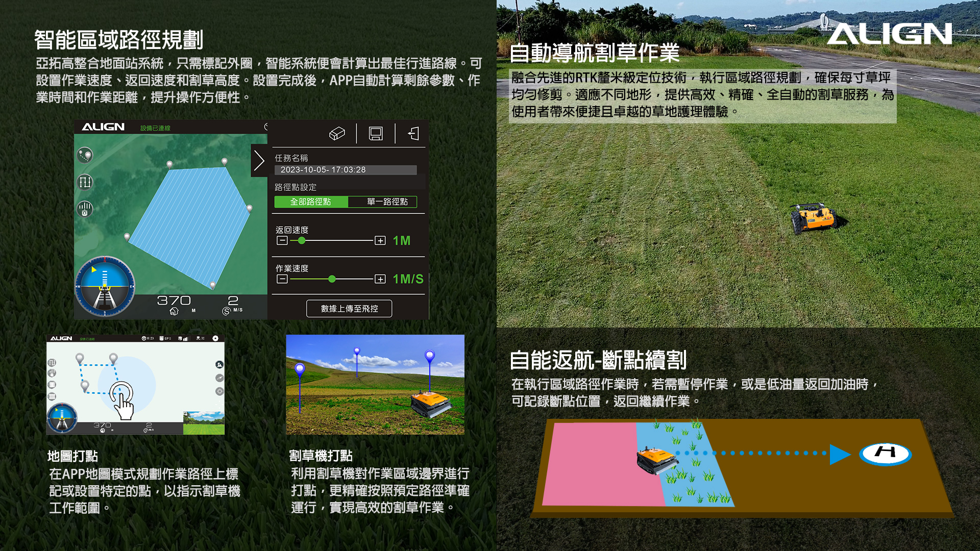The image size is (980, 551).
Task: Click the 作業速度 slider handle
Action: click(x=332, y=279)
